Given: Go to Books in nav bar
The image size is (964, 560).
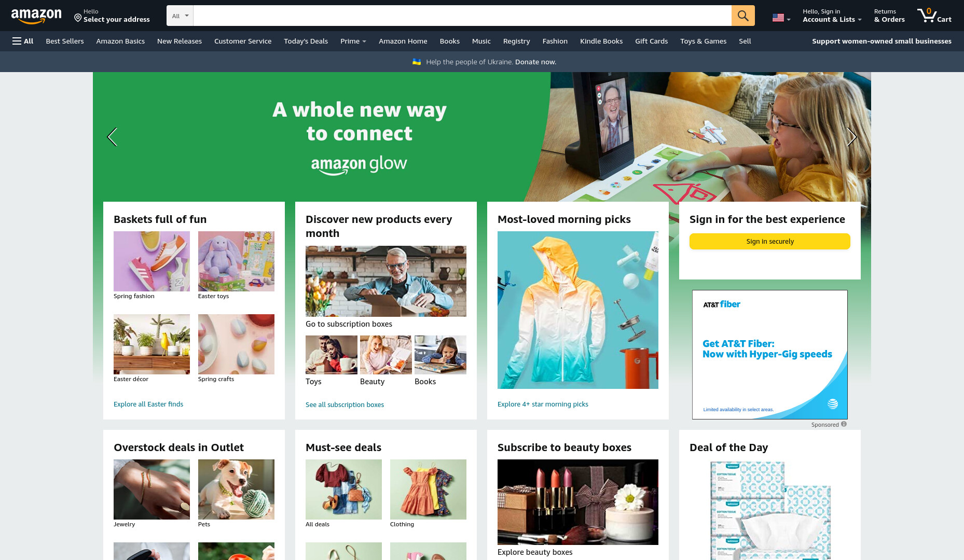Looking at the screenshot, I should [x=450, y=41].
